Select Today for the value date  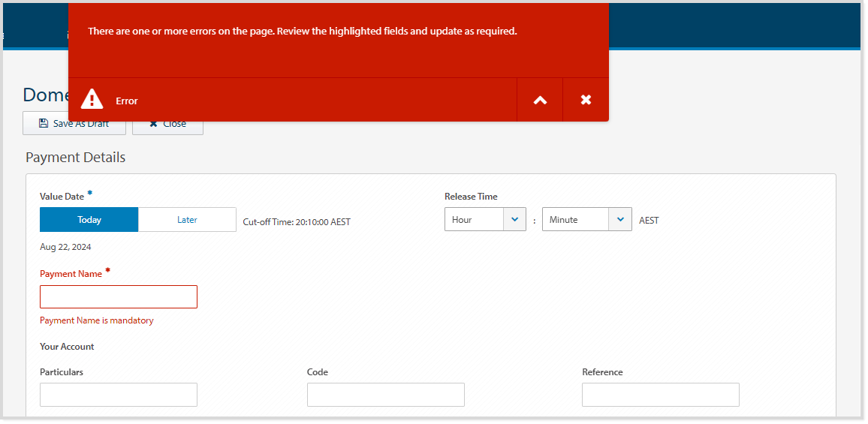click(x=89, y=220)
